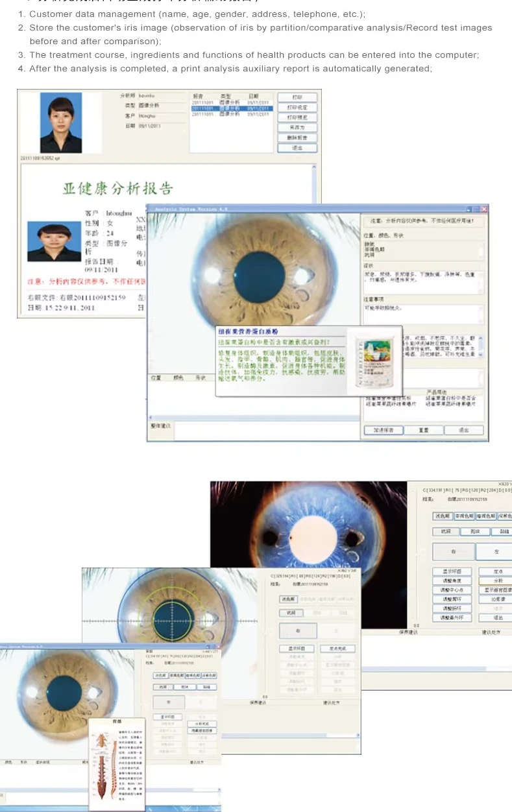Click 加进报告 button in the analysis window
The image size is (512, 812).
384,429
